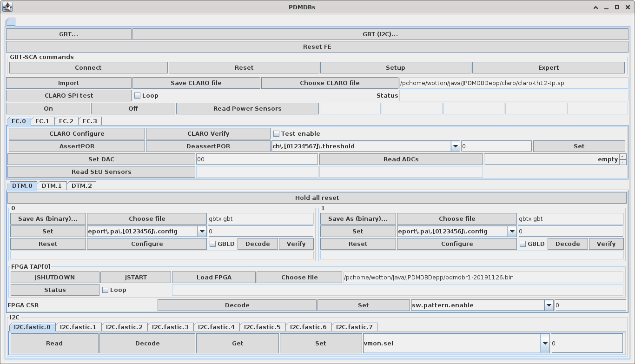
Task: Click Read Power Sensors
Action: pos(247,109)
